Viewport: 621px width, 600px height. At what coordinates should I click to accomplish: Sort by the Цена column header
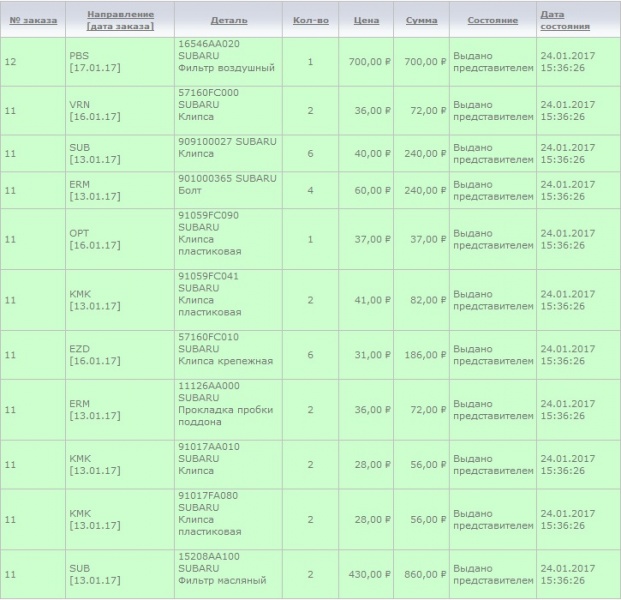pyautogui.click(x=367, y=20)
